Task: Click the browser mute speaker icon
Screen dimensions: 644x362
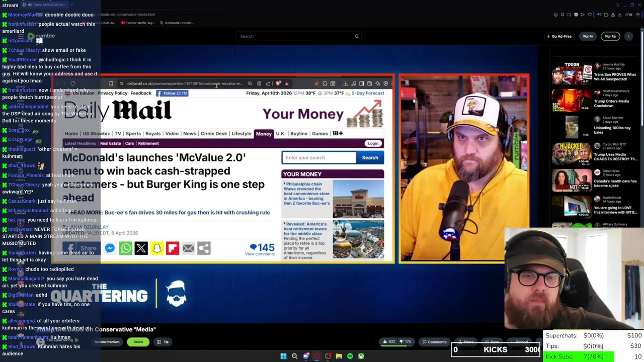Action: click(x=599, y=15)
